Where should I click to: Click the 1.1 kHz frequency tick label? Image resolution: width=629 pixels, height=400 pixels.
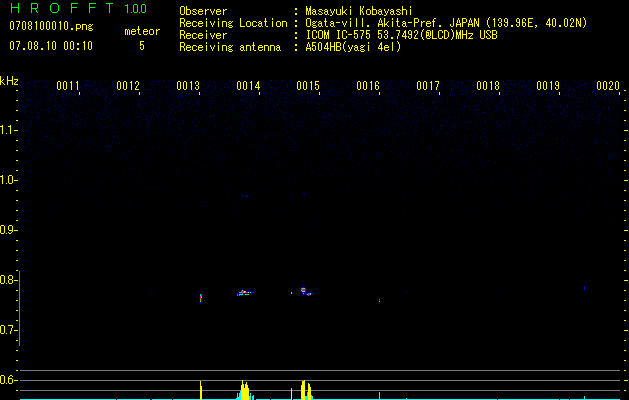click(x=7, y=130)
